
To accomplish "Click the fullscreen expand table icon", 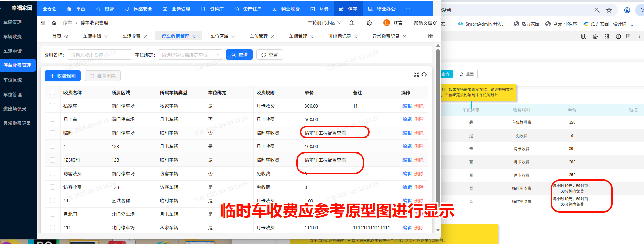I will coord(416,74).
